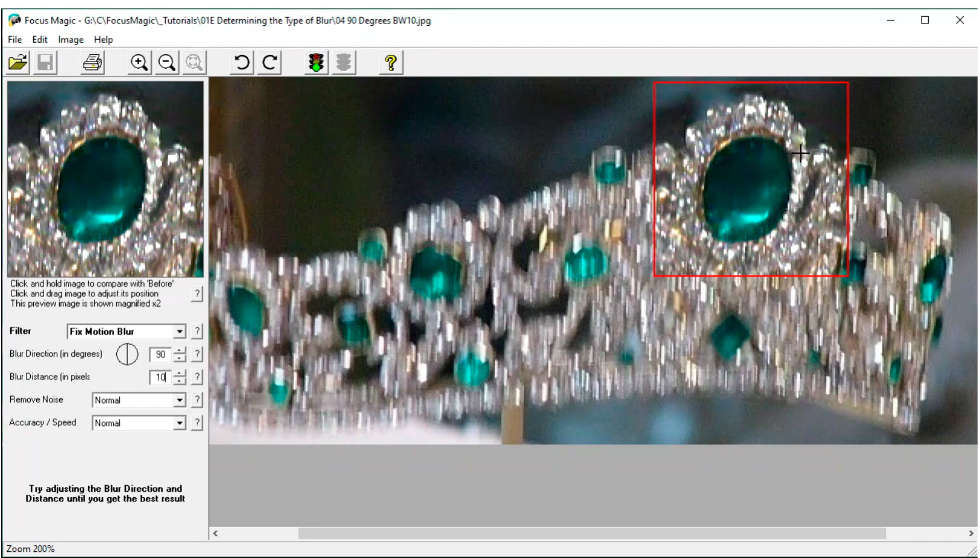Click the Blur Direction angle dial
980x558 pixels.
[127, 354]
